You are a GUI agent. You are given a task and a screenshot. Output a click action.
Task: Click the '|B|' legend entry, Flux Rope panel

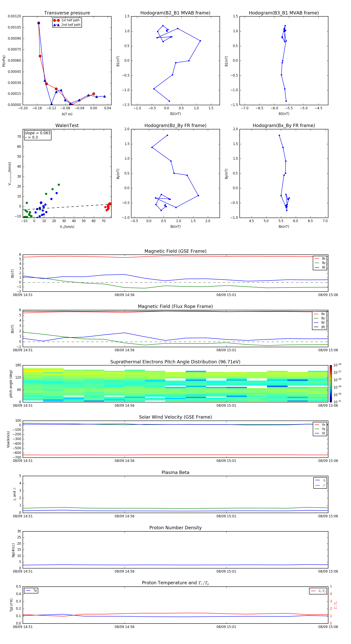320,327
